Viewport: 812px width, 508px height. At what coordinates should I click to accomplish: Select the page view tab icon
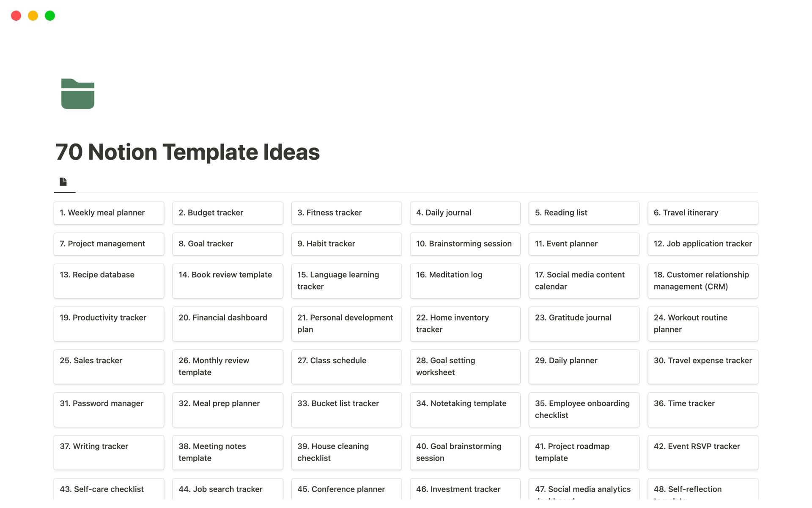coord(63,182)
